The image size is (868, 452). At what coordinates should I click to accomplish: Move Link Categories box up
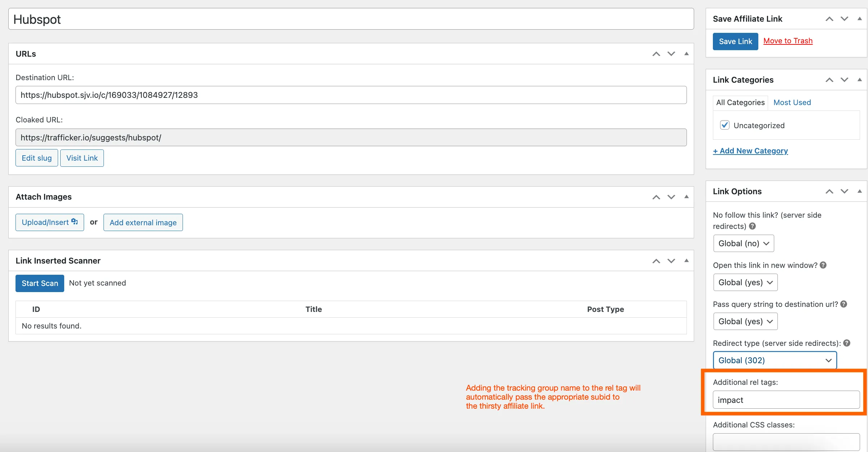click(829, 80)
